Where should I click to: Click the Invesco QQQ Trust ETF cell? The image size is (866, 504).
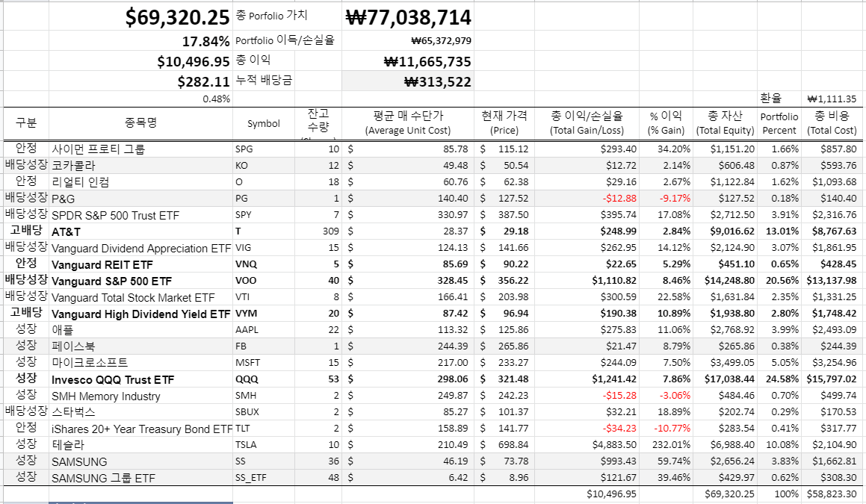pos(140,379)
